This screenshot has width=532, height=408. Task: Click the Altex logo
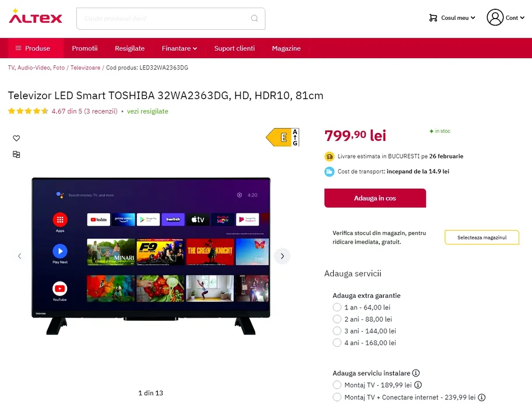(36, 16)
